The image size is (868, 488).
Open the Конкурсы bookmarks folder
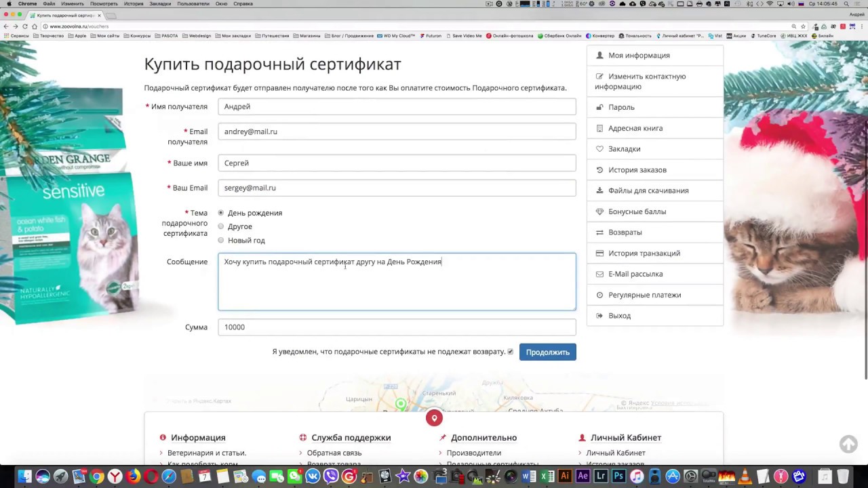pyautogui.click(x=138, y=36)
